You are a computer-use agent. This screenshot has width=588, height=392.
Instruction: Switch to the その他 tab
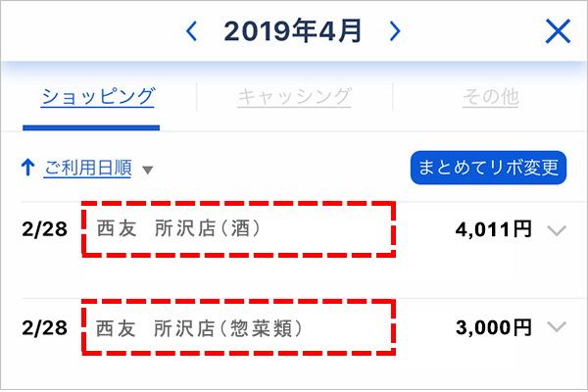(491, 97)
